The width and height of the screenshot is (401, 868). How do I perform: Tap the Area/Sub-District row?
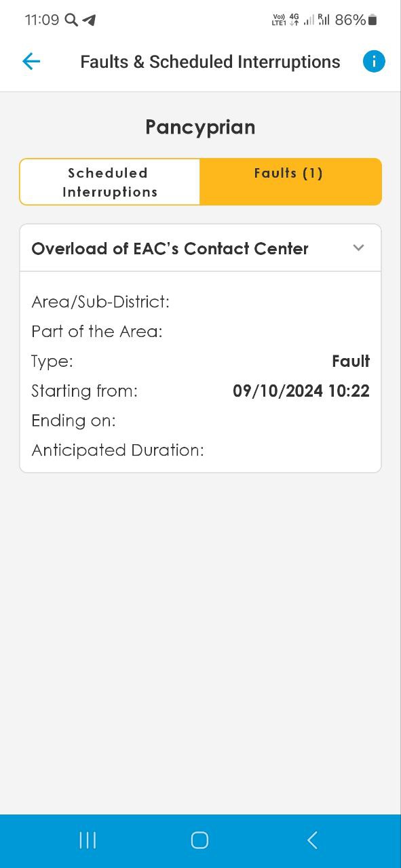(200, 302)
